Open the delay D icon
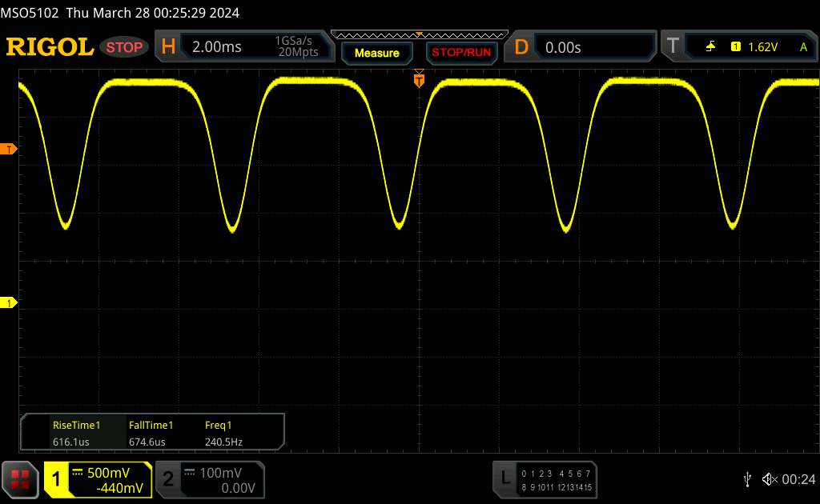 coord(521,47)
